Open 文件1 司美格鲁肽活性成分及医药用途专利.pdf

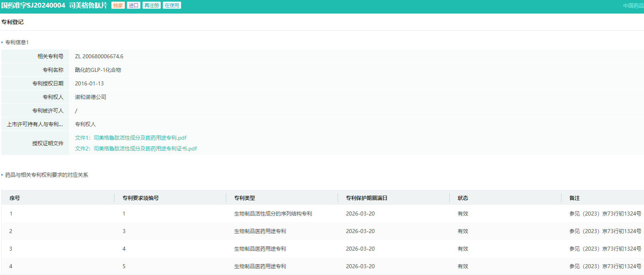[x=130, y=138]
